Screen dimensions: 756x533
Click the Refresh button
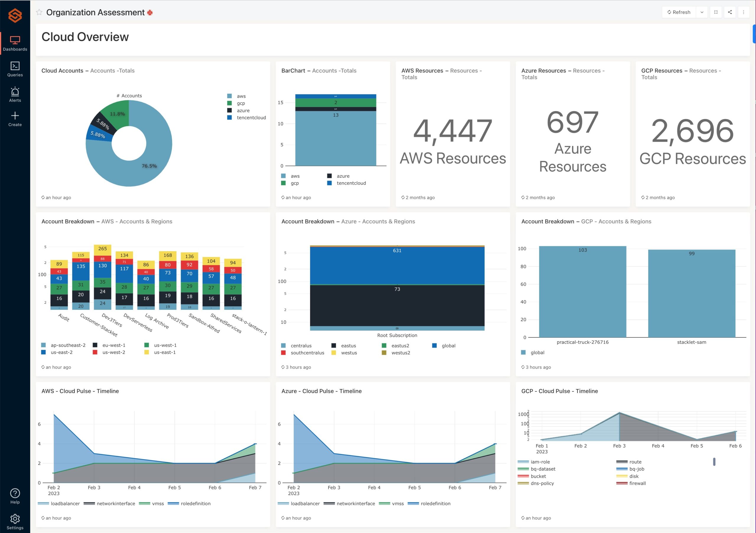click(x=678, y=12)
